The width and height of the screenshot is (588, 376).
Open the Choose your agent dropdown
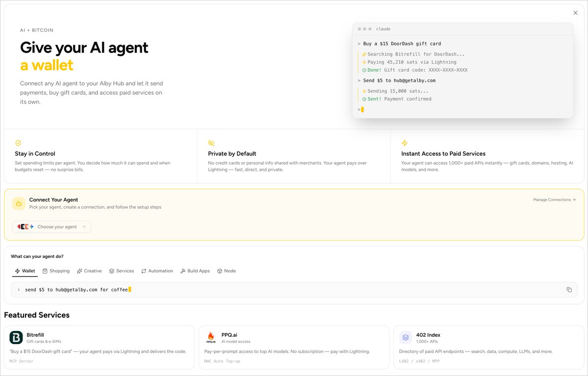[51, 227]
